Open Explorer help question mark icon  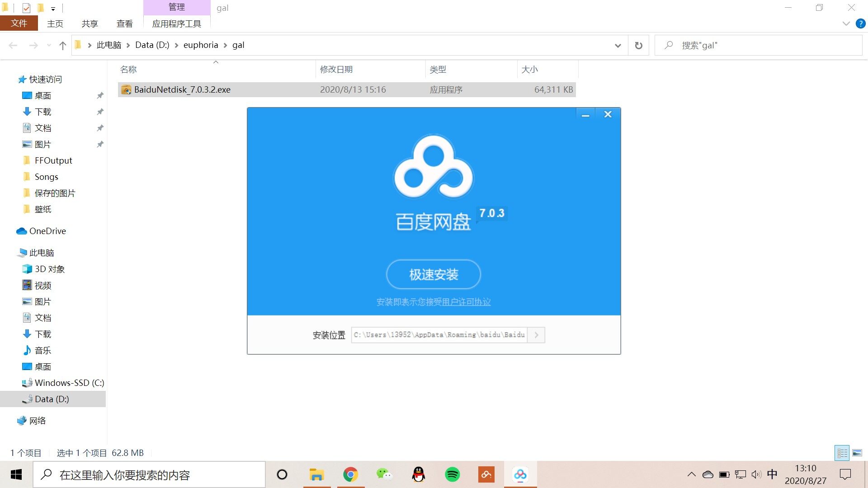tap(861, 23)
